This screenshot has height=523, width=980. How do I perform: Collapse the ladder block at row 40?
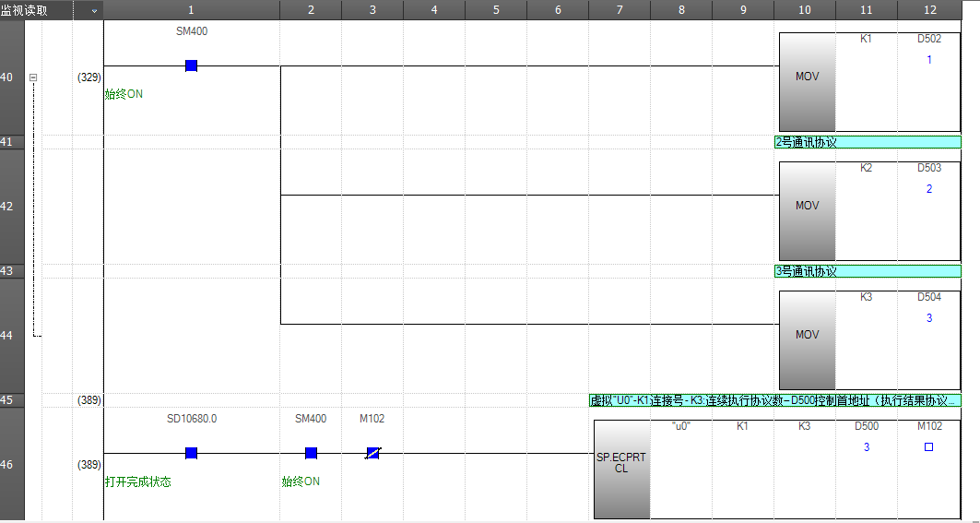coord(33,78)
